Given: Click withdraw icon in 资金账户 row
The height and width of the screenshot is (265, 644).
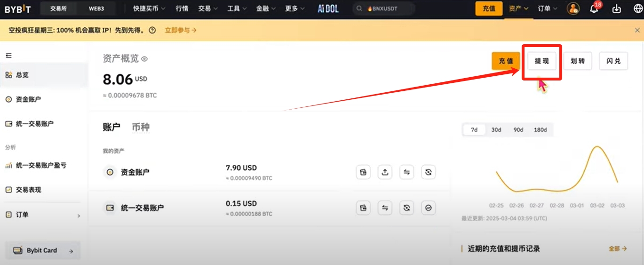Looking at the screenshot, I should click(385, 172).
